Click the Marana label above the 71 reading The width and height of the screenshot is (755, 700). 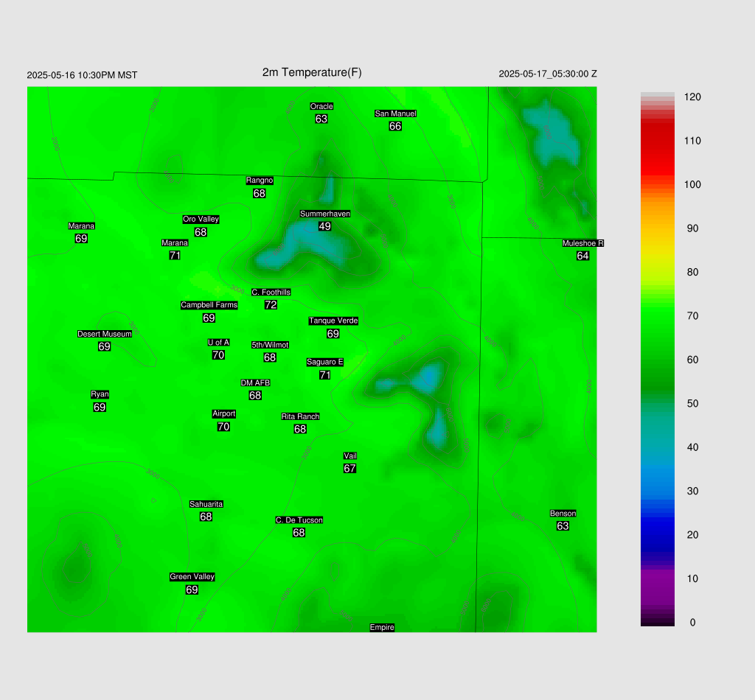click(175, 243)
